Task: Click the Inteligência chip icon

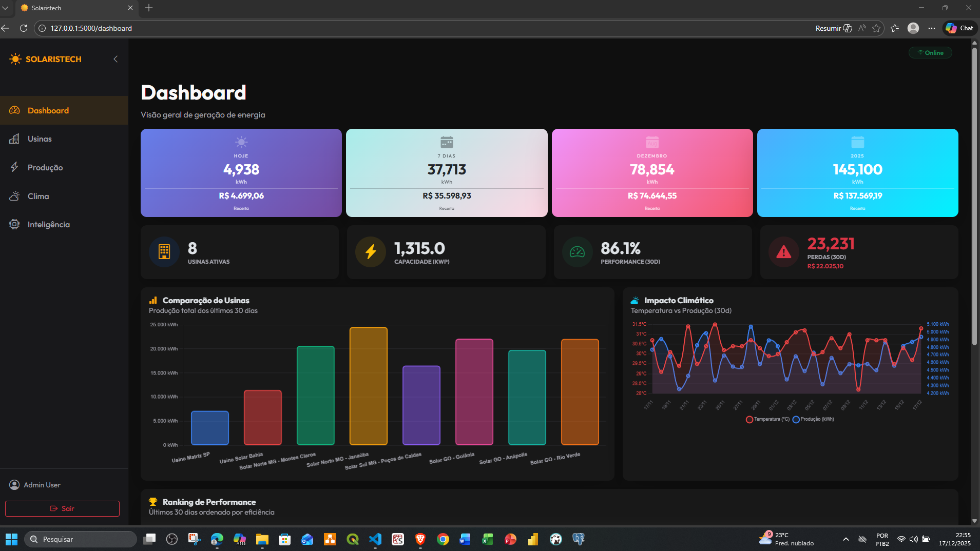Action: [14, 224]
